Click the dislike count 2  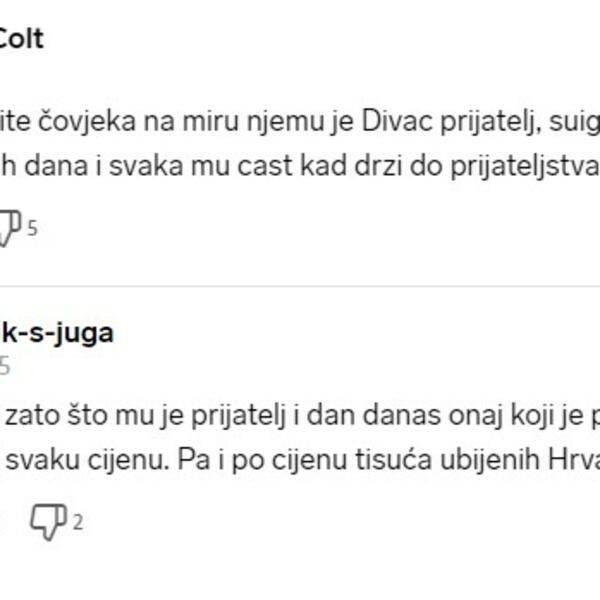77,522
